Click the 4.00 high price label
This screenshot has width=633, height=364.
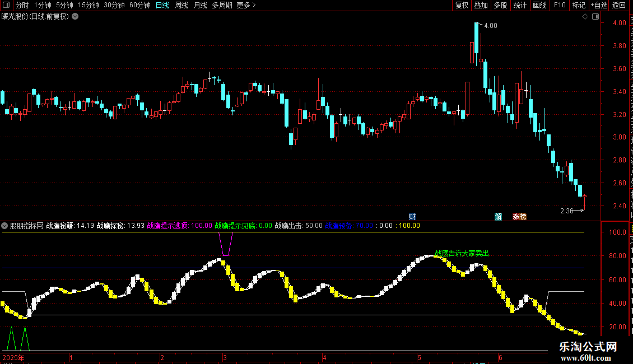(491, 26)
